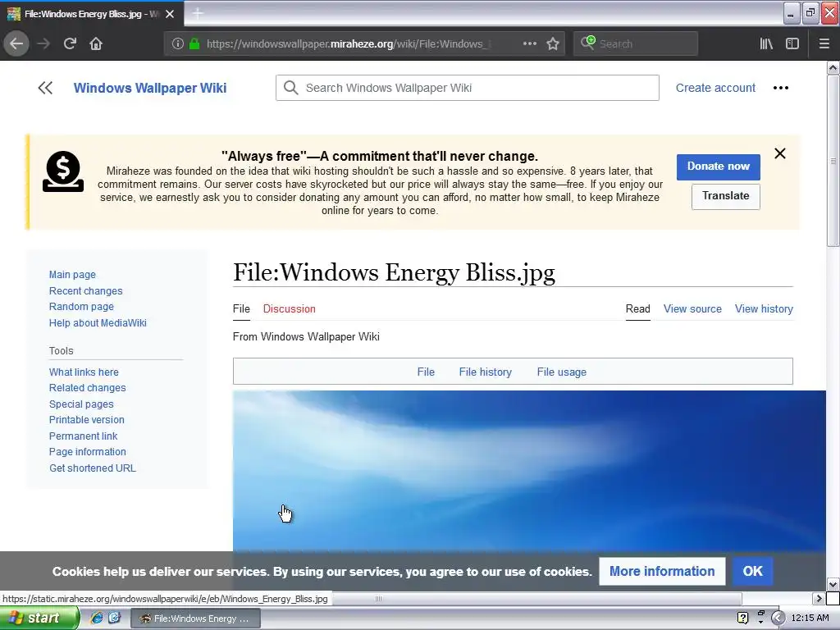Reload the page with refresh icon

[70, 44]
